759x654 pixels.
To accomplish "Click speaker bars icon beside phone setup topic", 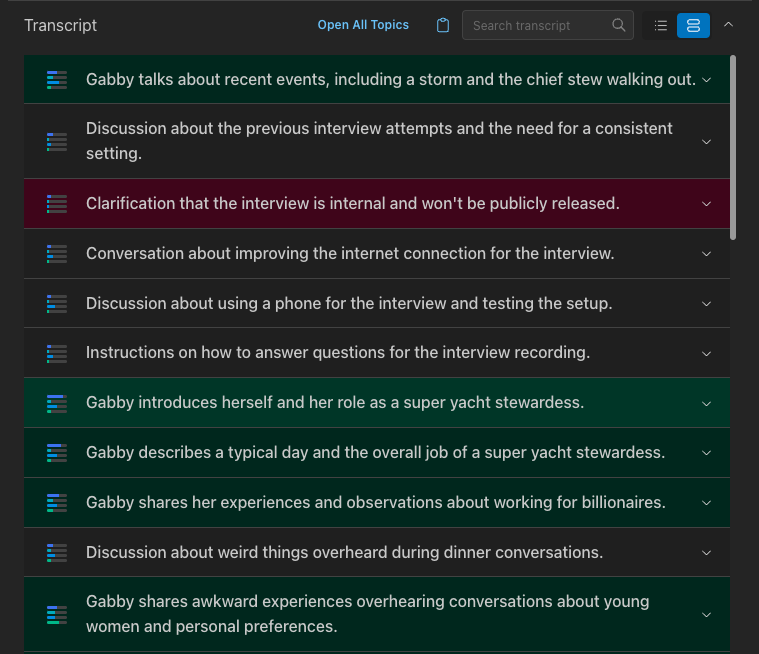I will [57, 303].
